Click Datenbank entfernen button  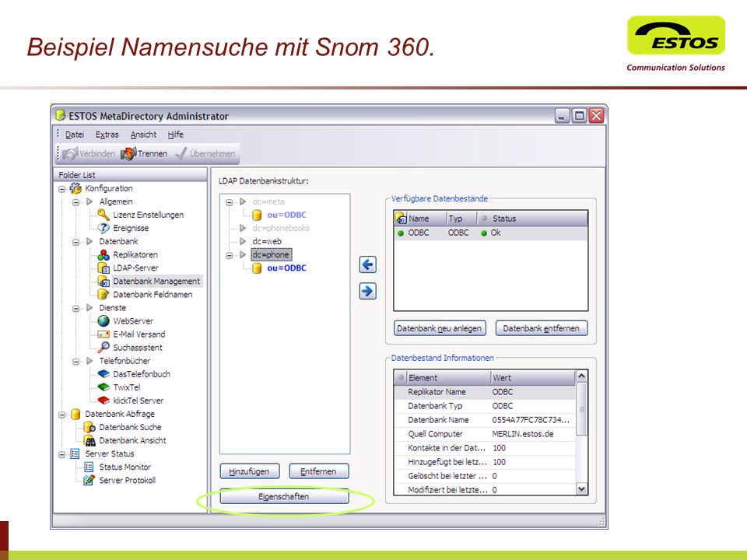pos(542,328)
